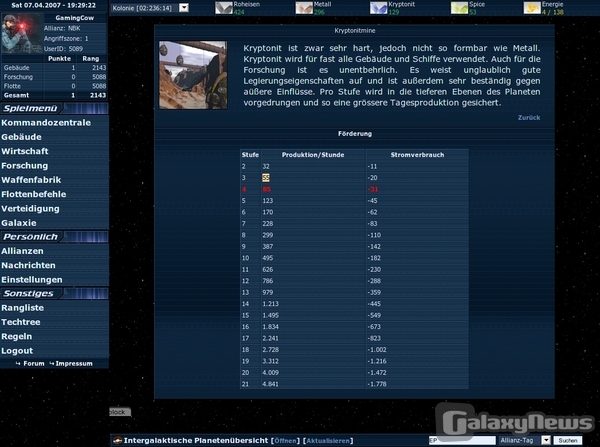Click the Aktualisieren link in bottom bar
Screen dimensions: 600x447
327,440
